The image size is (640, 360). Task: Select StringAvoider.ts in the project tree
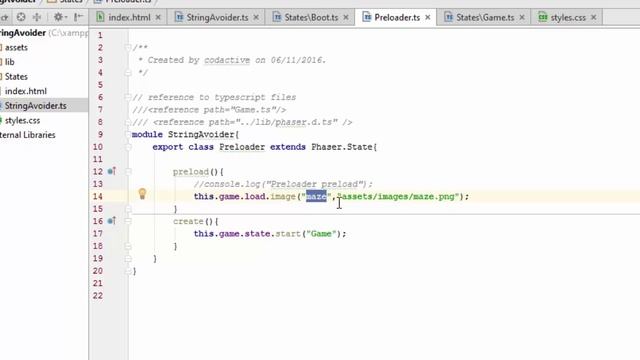pos(36,106)
